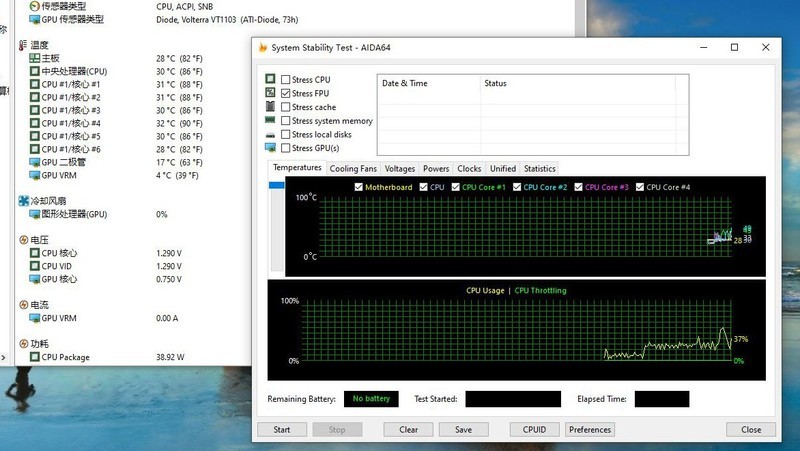Viewport: 800px width, 451px height.
Task: Click the icon next to GPU 传感器类型
Action: pos(35,19)
